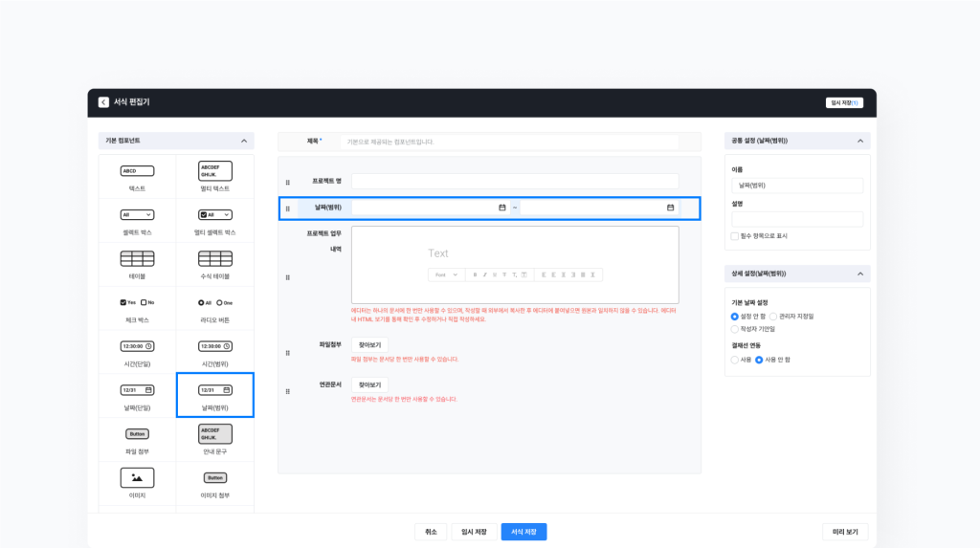
Task: Select the 텍스트 component icon
Action: pyautogui.click(x=137, y=171)
